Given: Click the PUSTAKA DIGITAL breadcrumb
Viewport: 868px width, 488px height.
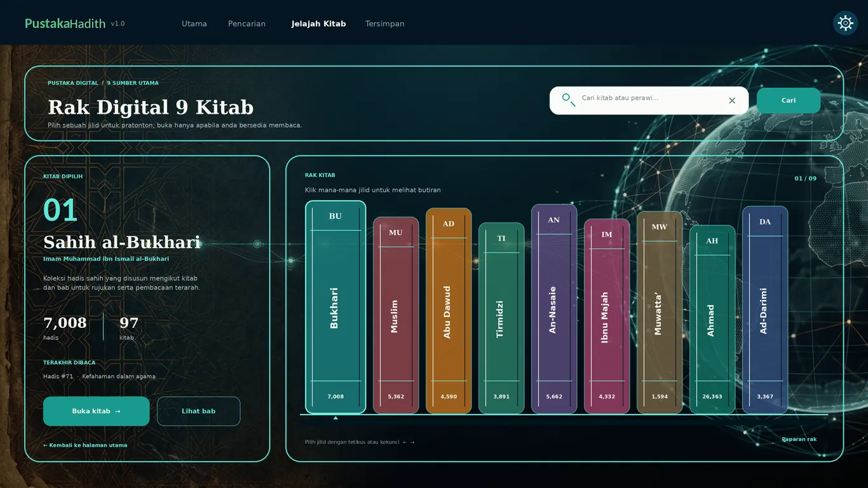Looking at the screenshot, I should [x=73, y=83].
